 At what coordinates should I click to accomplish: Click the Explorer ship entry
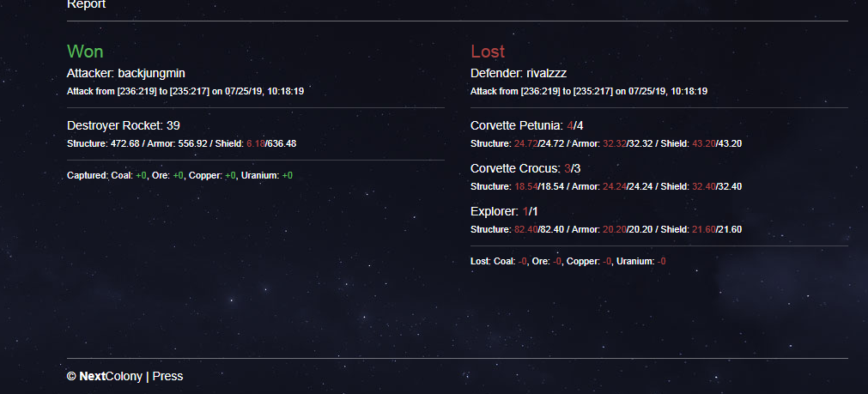504,211
